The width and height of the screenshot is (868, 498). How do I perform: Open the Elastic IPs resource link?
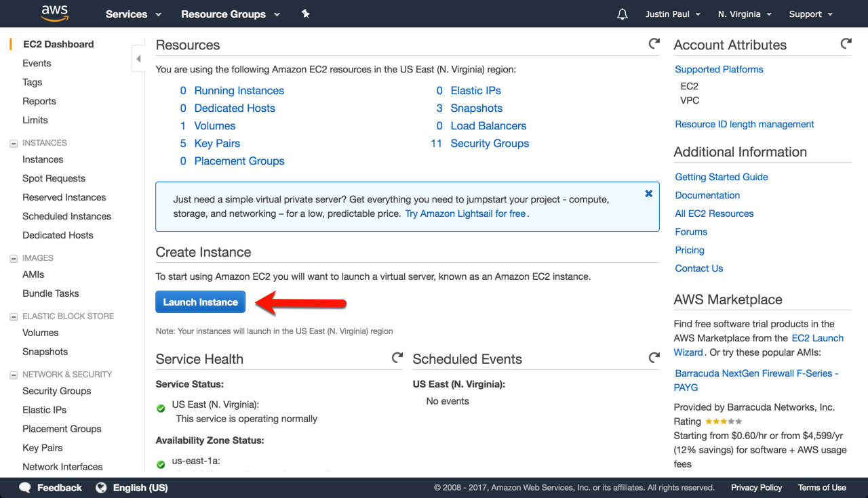click(x=476, y=91)
